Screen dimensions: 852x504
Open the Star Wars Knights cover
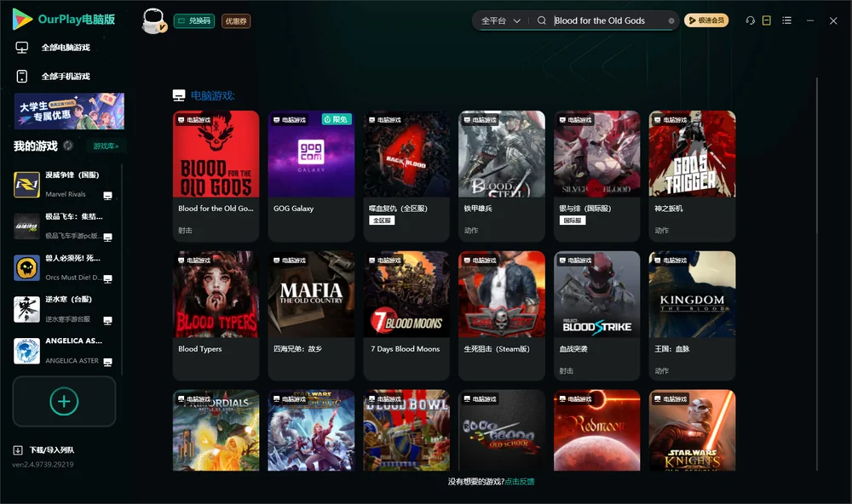click(x=692, y=430)
